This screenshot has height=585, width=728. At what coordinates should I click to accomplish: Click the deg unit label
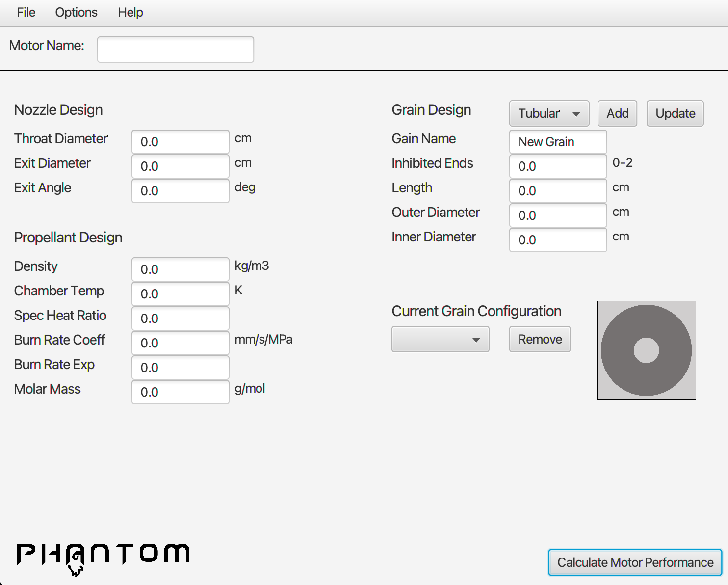(x=245, y=187)
